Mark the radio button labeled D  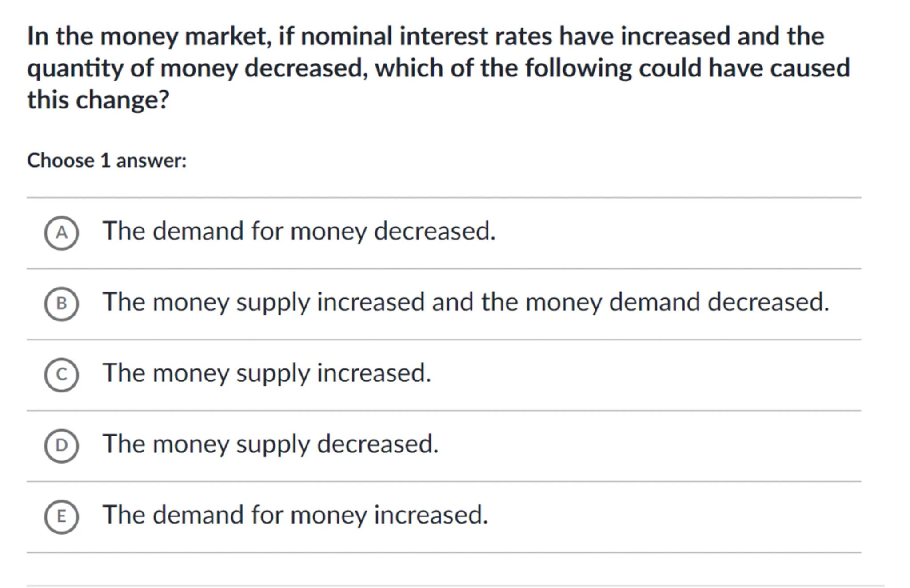[61, 446]
